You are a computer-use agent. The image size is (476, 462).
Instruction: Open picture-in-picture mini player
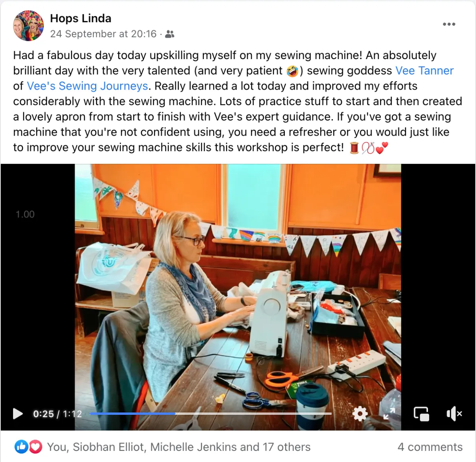(x=421, y=414)
